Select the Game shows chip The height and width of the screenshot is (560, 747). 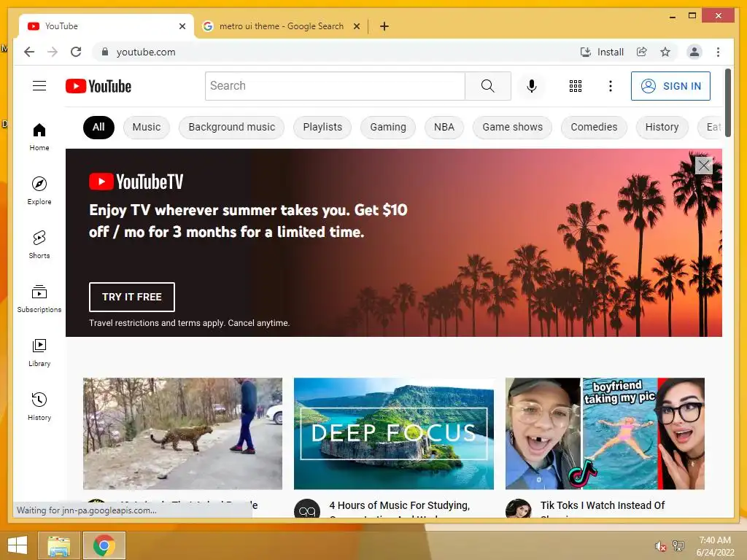coord(512,127)
